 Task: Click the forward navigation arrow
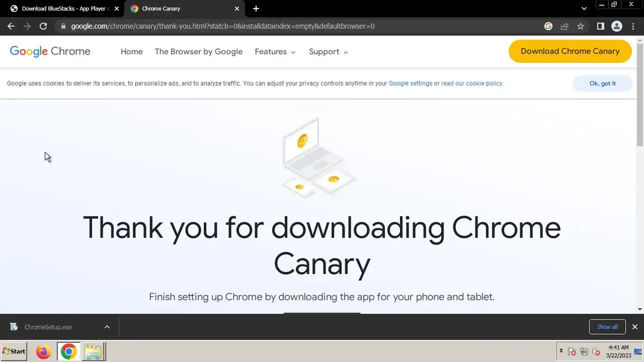[27, 26]
